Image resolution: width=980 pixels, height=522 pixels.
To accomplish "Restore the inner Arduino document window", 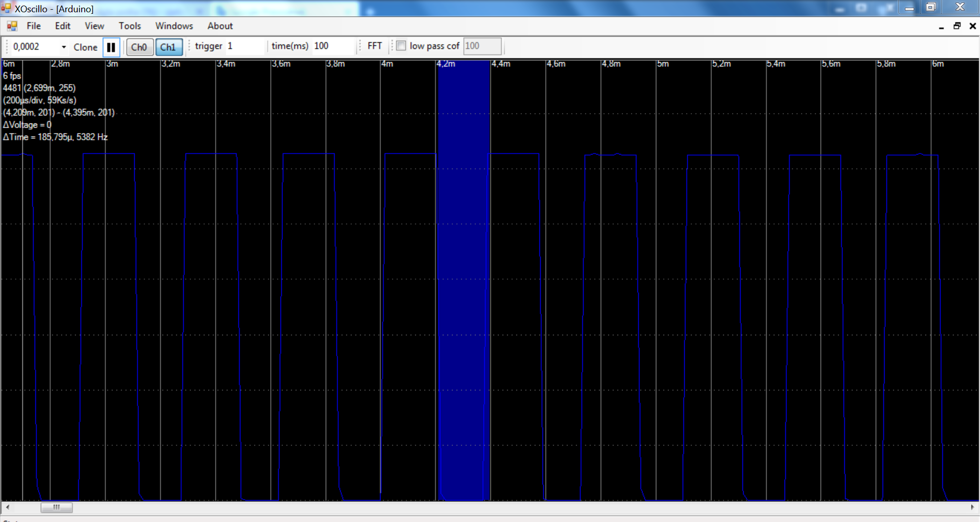I will pyautogui.click(x=957, y=26).
